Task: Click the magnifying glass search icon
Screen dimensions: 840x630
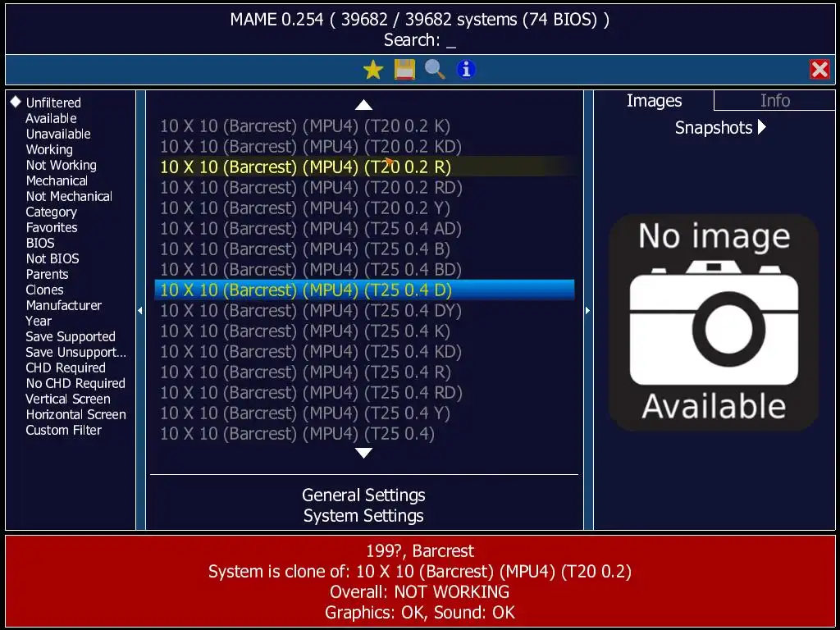Action: click(435, 70)
